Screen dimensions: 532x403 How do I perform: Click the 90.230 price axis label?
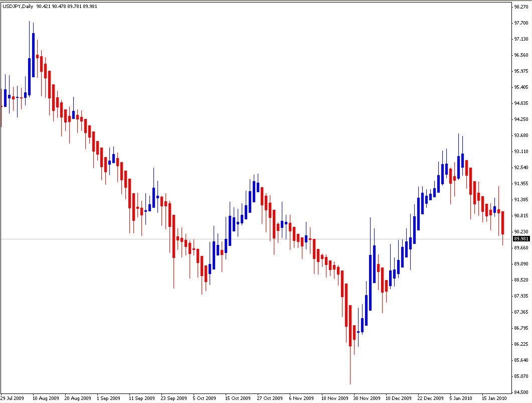coord(521,231)
